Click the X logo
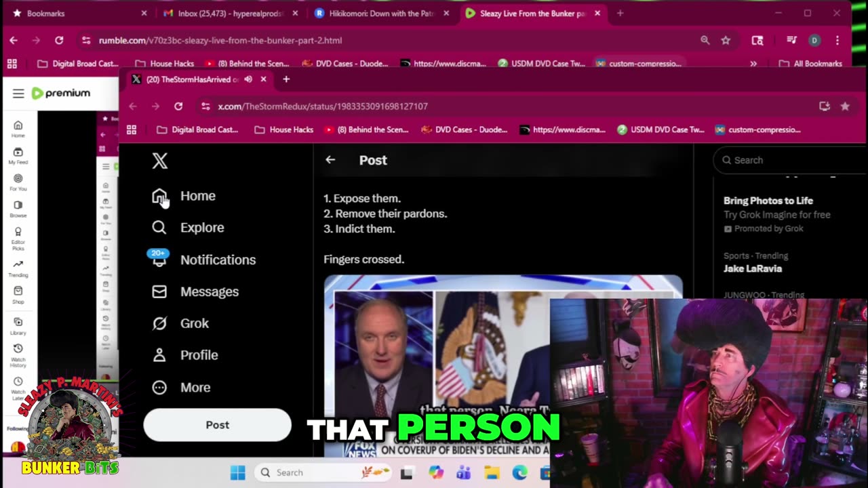The height and width of the screenshot is (488, 868). [159, 161]
